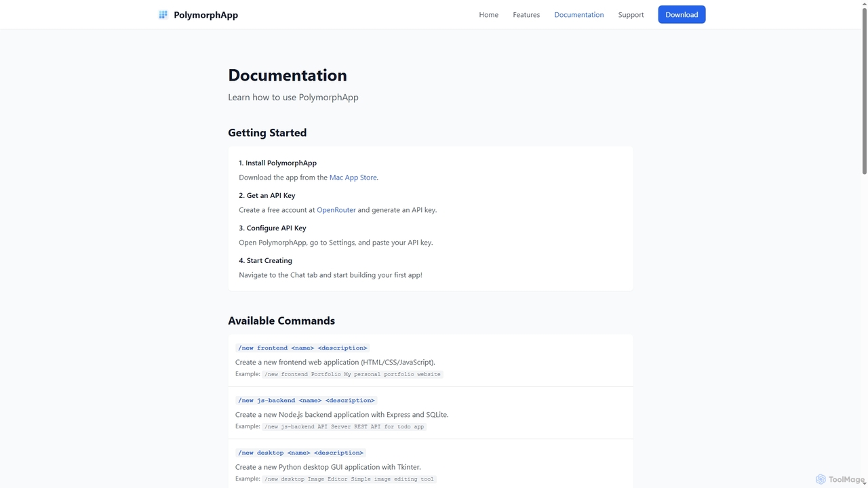Click the '/new js-backend <name> <description>' command
This screenshot has height=488, width=868.
point(306,401)
